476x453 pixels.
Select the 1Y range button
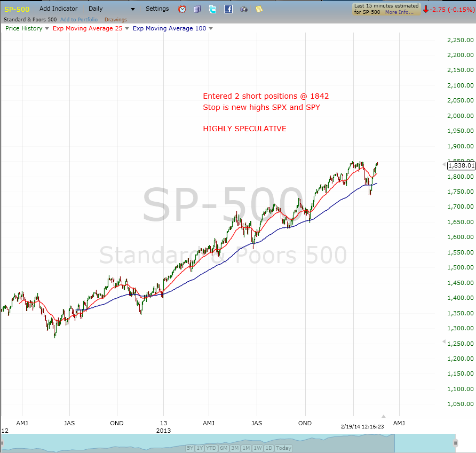pyautogui.click(x=200, y=448)
